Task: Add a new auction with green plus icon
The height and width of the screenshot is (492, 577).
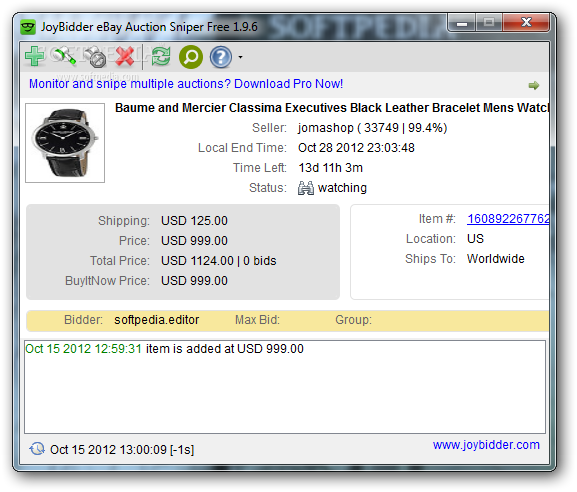Action: (x=35, y=56)
